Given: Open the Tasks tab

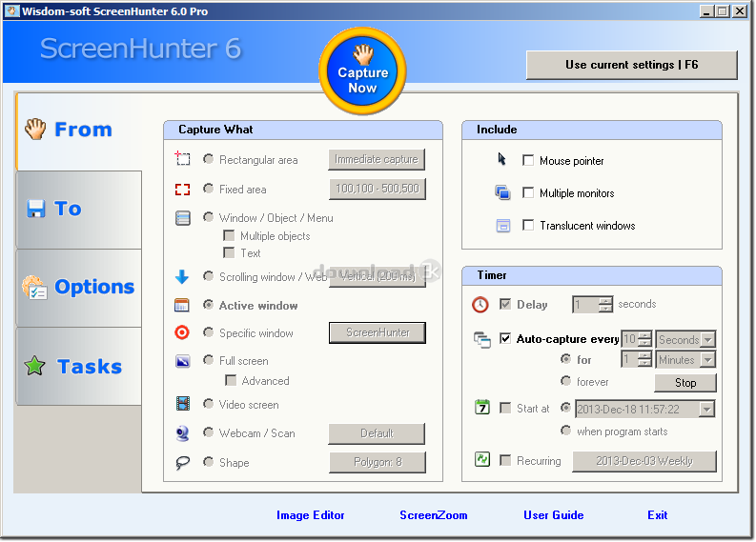Looking at the screenshot, I should (x=78, y=367).
